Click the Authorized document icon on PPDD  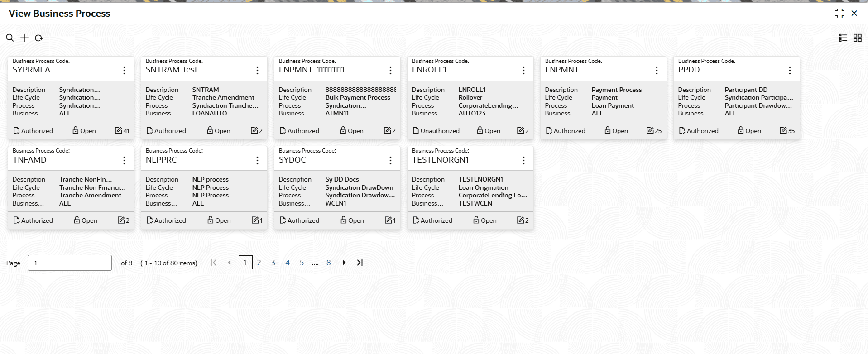pos(682,130)
